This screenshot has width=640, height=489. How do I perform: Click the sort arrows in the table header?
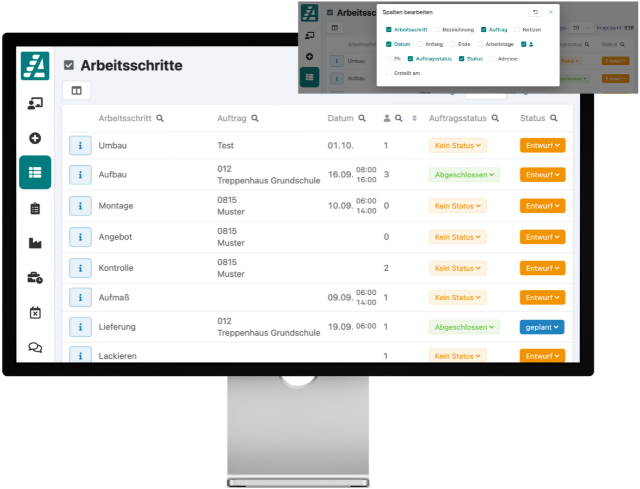pyautogui.click(x=414, y=119)
